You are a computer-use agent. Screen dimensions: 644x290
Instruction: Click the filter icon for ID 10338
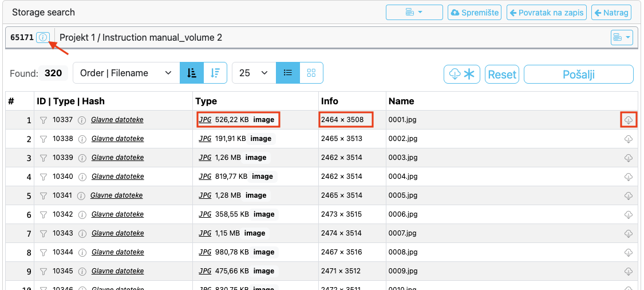[44, 139]
